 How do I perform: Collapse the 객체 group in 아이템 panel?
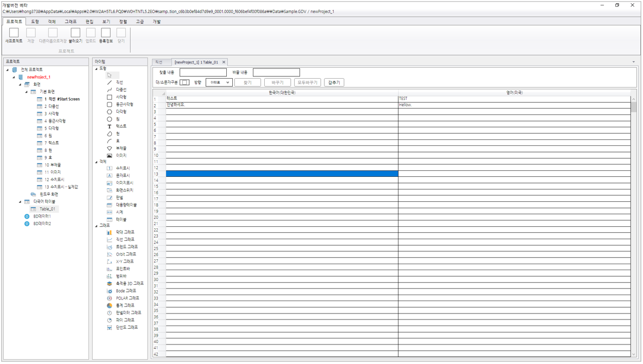point(97,162)
